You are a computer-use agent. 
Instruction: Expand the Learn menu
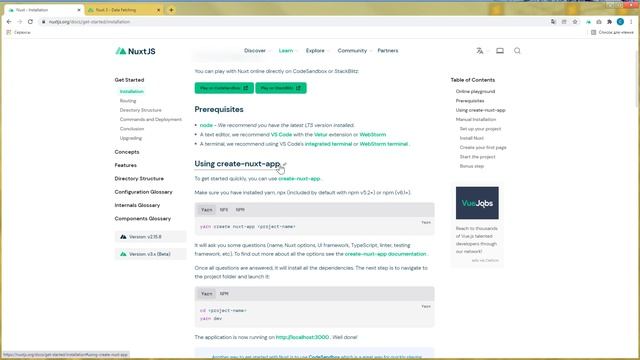click(x=288, y=51)
